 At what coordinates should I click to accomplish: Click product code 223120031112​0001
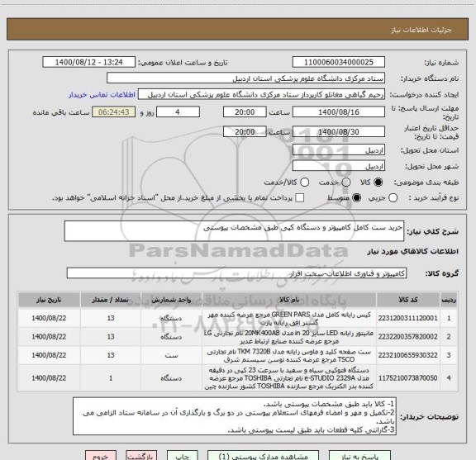pos(407,318)
